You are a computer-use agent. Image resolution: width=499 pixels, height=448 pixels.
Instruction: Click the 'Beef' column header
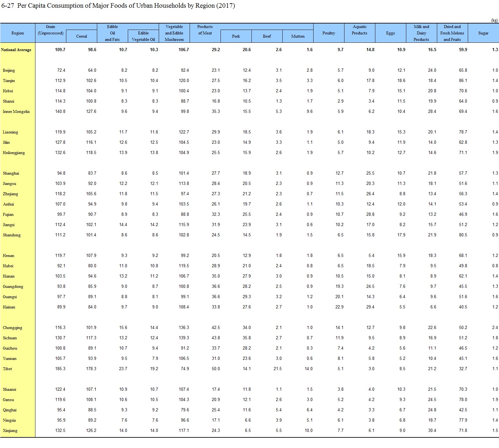click(267, 36)
